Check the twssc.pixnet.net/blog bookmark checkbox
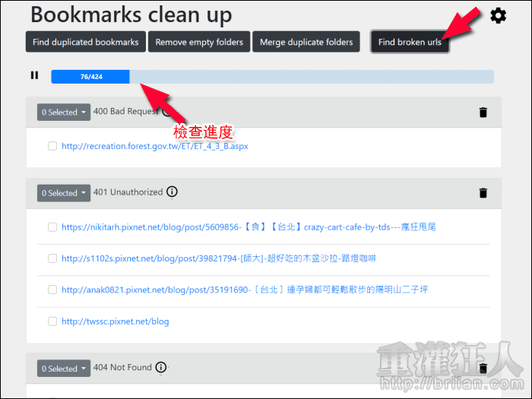The height and width of the screenshot is (399, 532). [52, 321]
